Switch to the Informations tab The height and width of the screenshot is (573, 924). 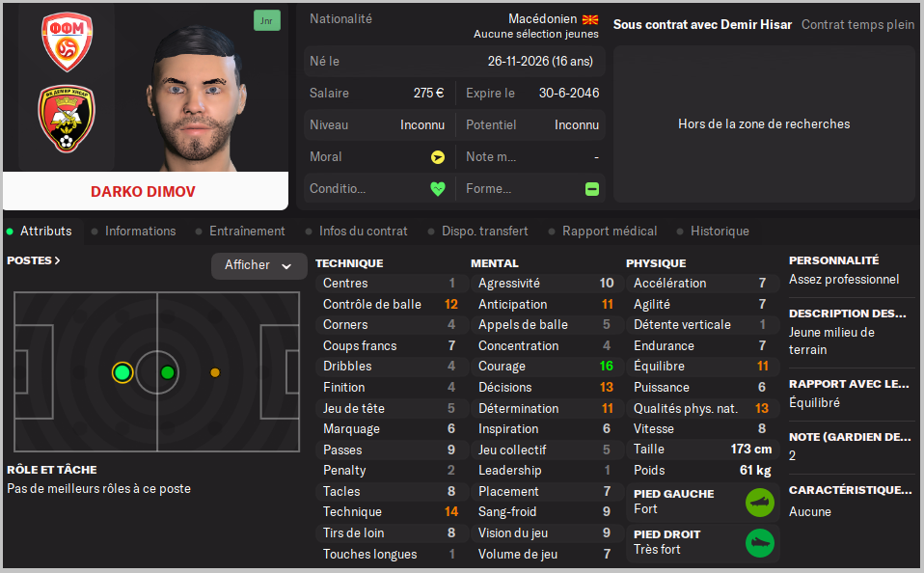click(x=140, y=232)
